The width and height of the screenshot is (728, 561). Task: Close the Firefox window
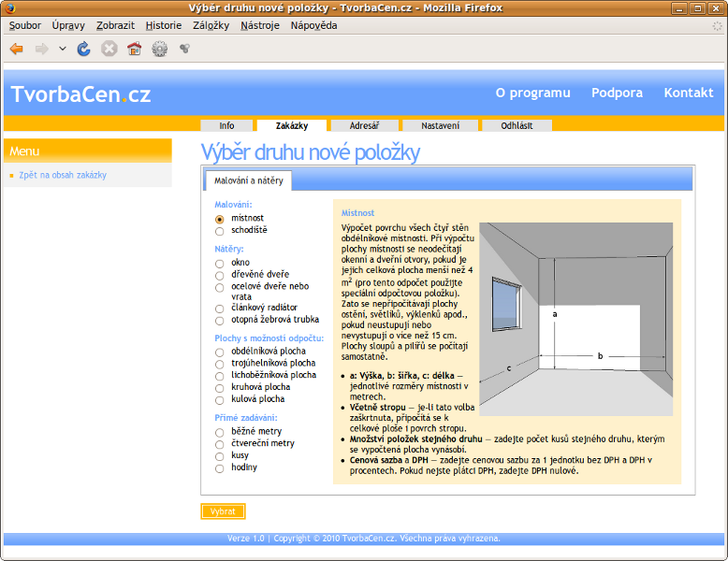pyautogui.click(x=716, y=8)
